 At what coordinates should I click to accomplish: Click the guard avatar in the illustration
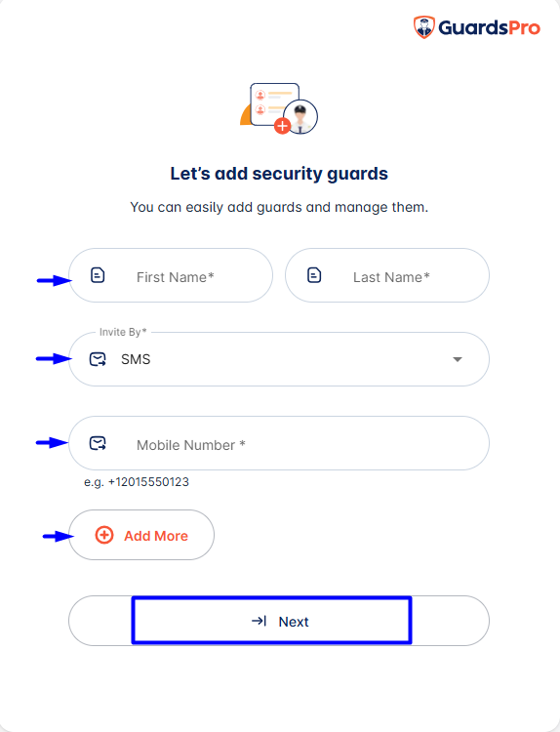pos(300,117)
